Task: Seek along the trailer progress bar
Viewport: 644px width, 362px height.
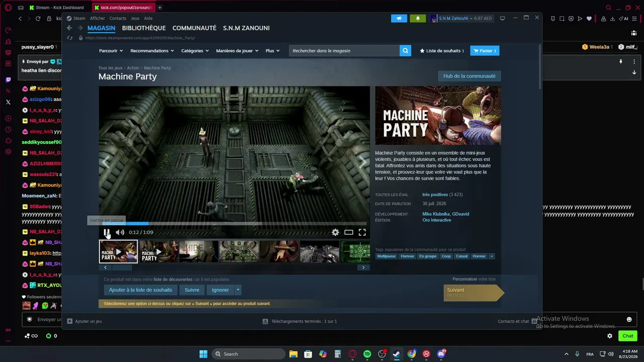Action: (234, 224)
